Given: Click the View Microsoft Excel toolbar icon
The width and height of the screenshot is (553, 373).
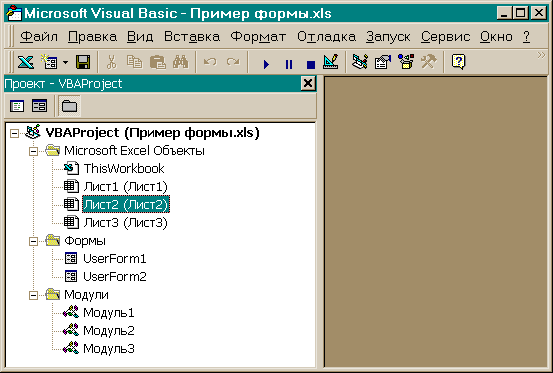Looking at the screenshot, I should coord(26,62).
